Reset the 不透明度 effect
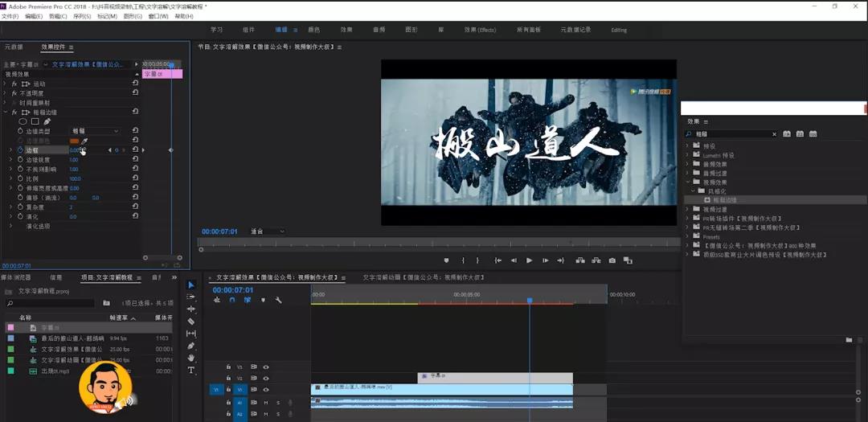This screenshot has height=422, width=868. [135, 92]
